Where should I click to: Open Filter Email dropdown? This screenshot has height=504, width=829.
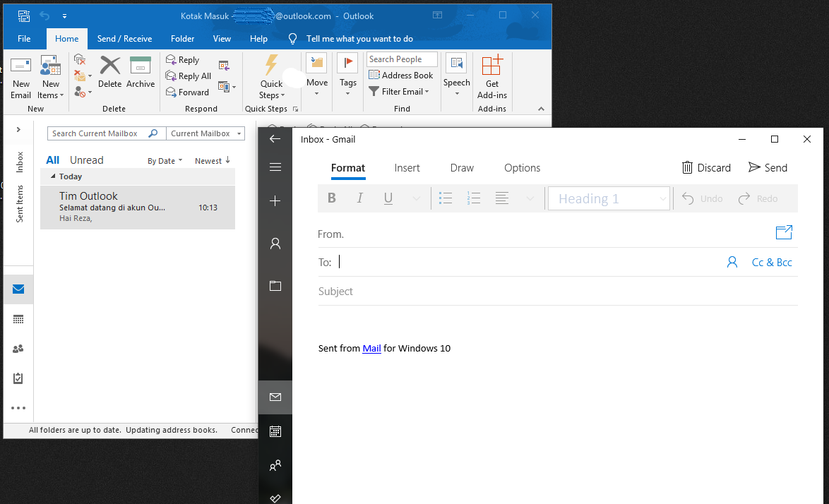(x=399, y=91)
